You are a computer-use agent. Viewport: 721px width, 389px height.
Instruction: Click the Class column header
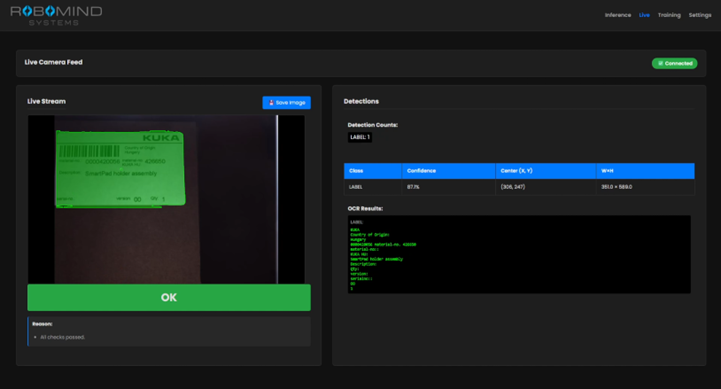click(372, 171)
